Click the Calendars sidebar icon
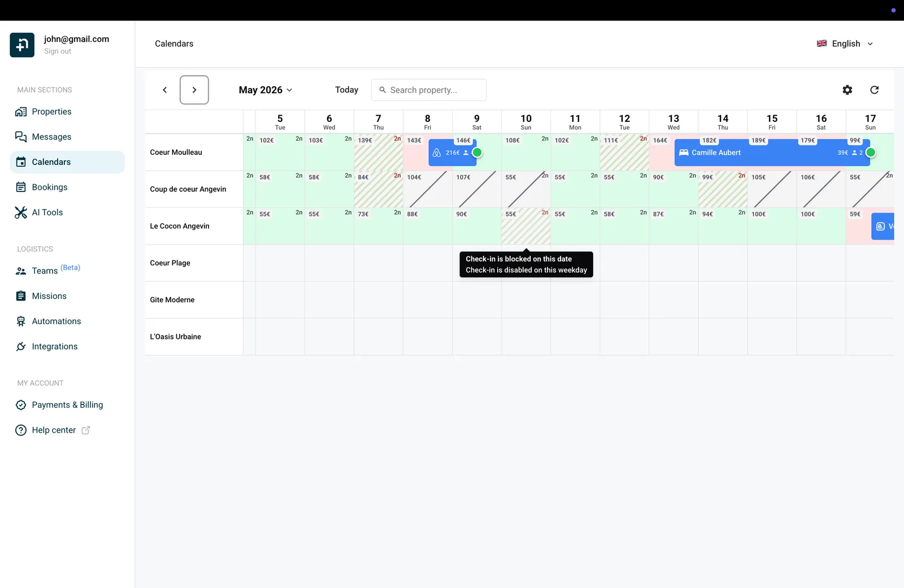The image size is (904, 588). pyautogui.click(x=21, y=162)
